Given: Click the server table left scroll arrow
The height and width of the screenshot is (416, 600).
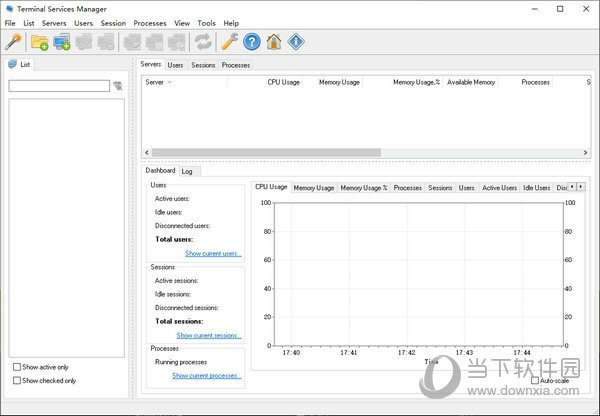Looking at the screenshot, I should (147, 152).
